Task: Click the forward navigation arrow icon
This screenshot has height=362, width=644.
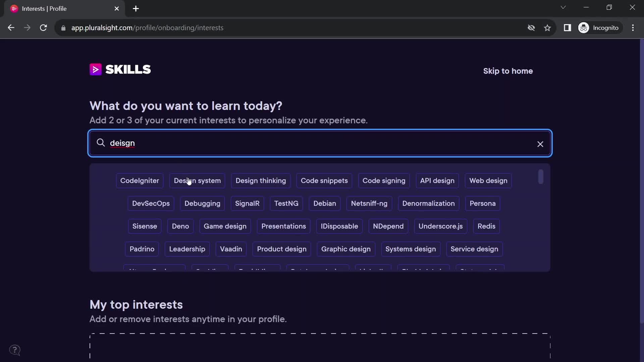Action: [x=27, y=27]
